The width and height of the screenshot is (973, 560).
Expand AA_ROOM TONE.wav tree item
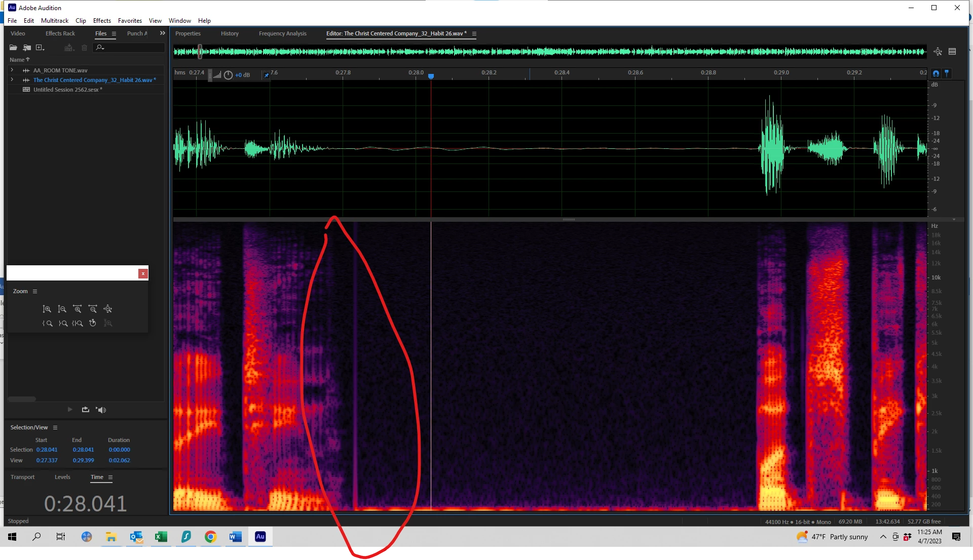12,70
